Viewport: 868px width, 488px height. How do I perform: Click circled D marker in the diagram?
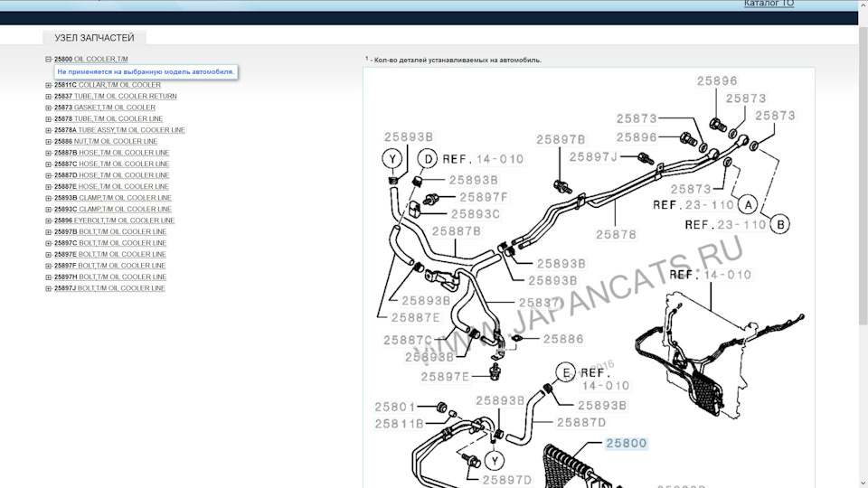(x=427, y=160)
